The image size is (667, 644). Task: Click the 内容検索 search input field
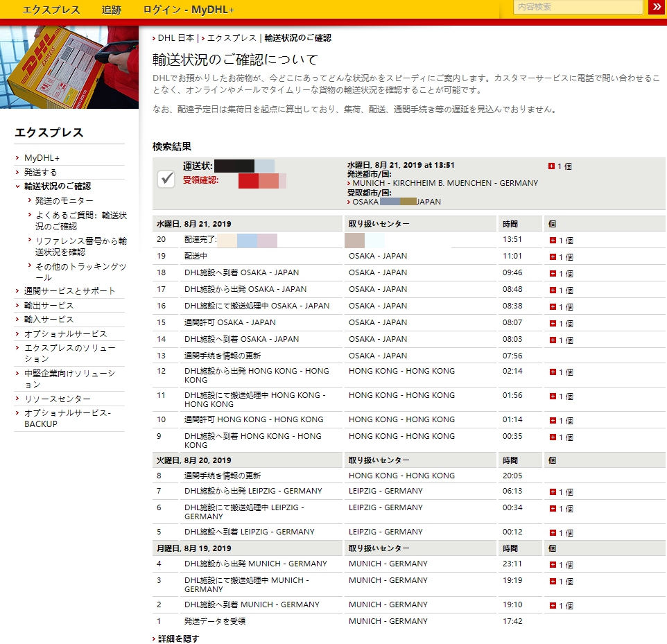[x=578, y=7]
